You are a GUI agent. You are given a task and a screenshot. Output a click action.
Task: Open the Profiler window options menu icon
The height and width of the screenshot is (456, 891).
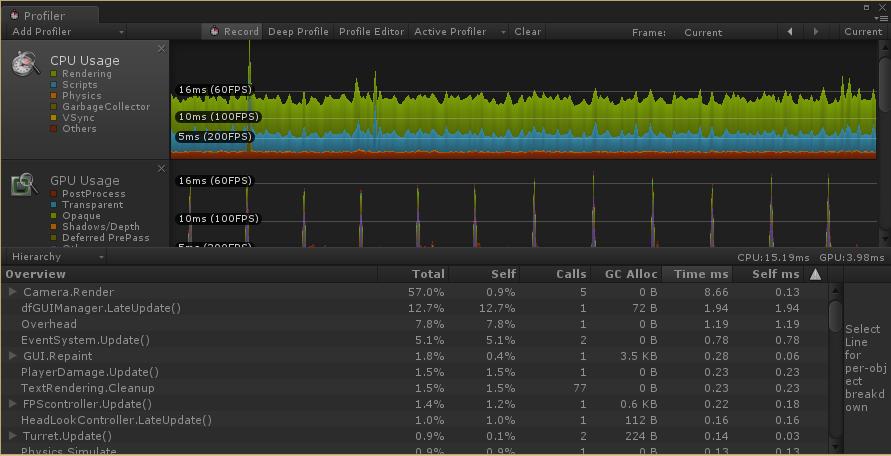coord(883,18)
